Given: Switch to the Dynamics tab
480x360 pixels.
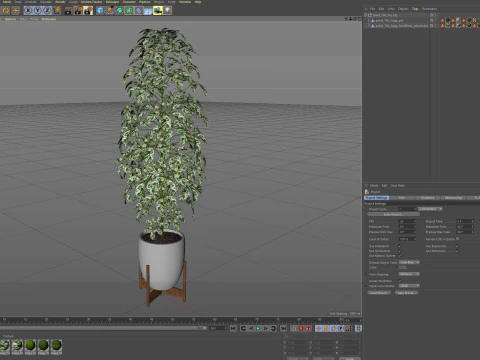Looking at the screenshot, I should 428,198.
